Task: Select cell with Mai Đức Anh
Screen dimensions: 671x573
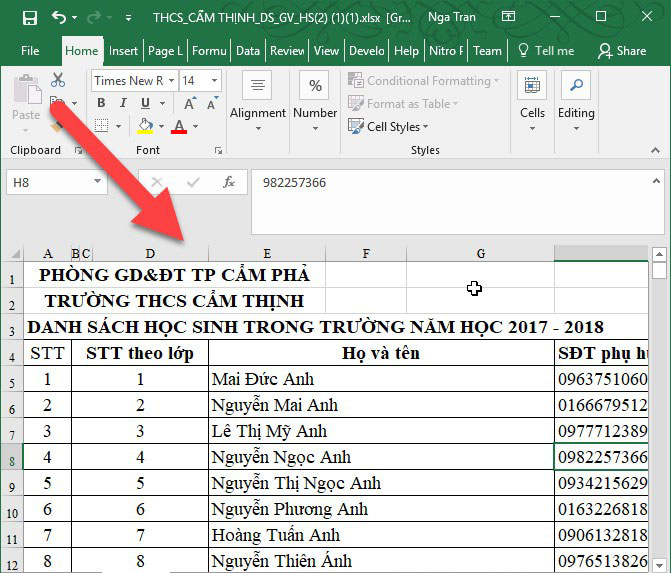Action: coord(381,379)
